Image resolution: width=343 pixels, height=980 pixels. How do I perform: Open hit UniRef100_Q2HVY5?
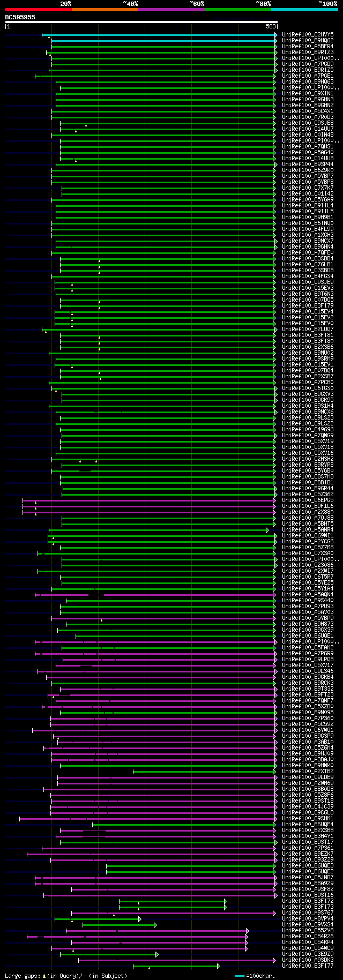coord(308,35)
